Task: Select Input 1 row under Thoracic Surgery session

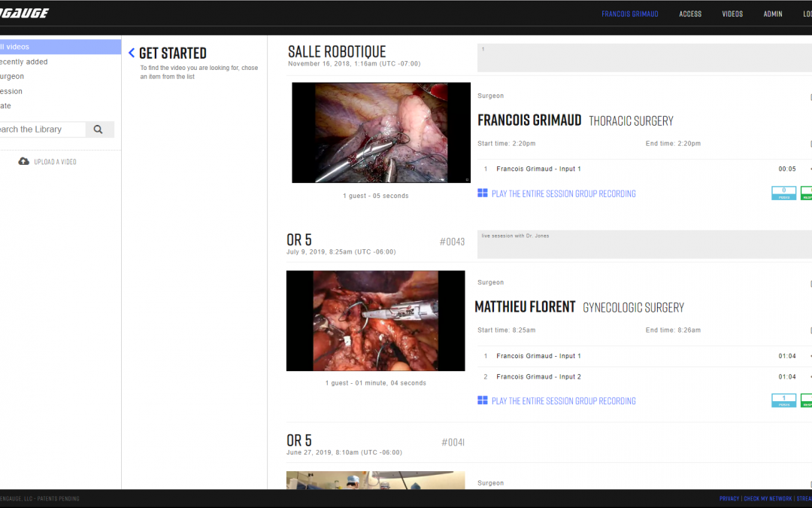Action: (x=644, y=169)
